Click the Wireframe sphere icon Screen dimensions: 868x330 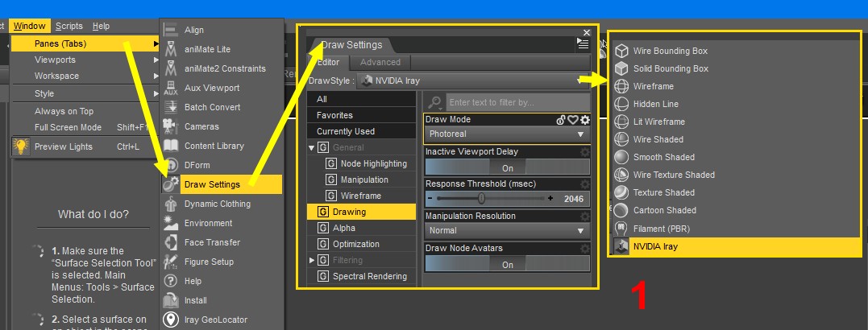coord(622,86)
